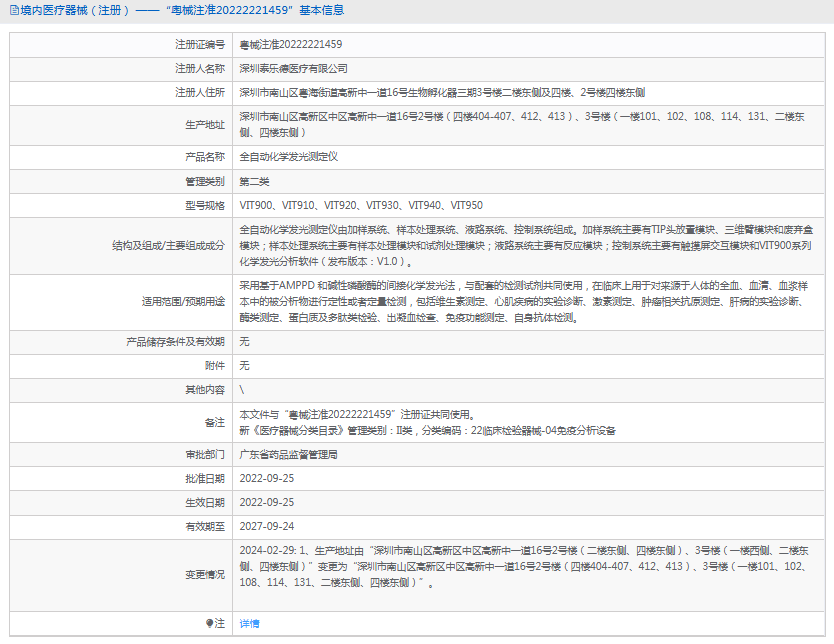Click the 变更情况 label

[x=205, y=575]
